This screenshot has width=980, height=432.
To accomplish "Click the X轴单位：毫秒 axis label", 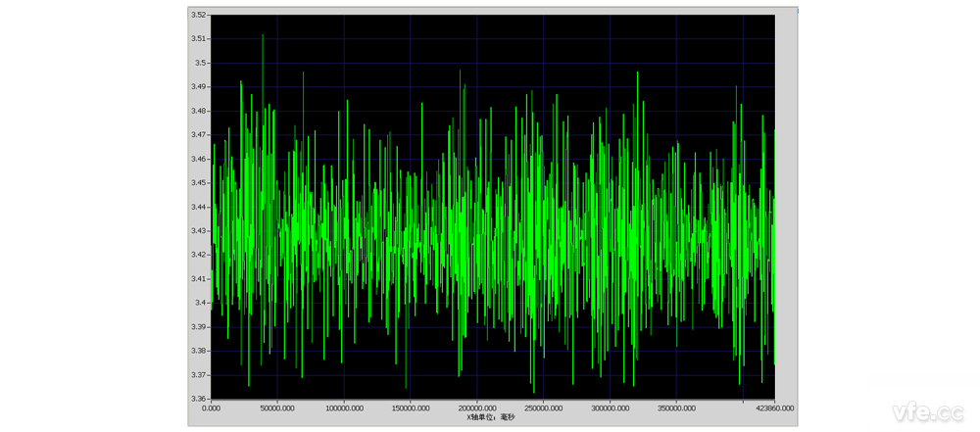I will [x=481, y=417].
